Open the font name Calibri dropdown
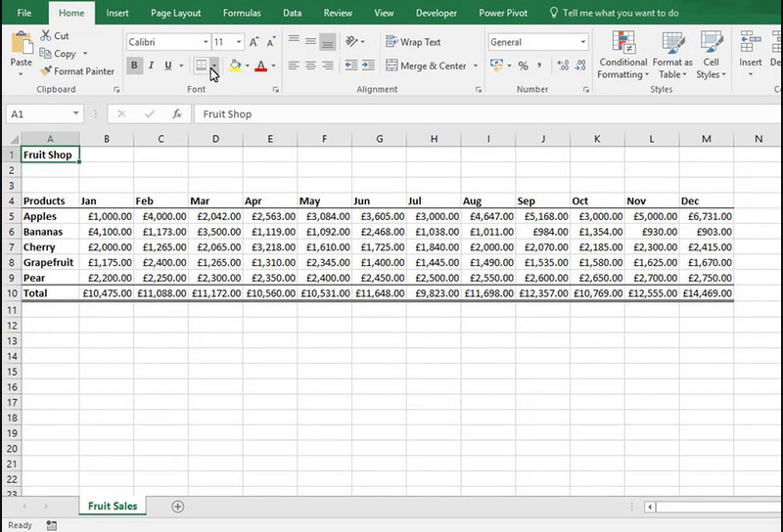This screenshot has height=532, width=783. [x=206, y=42]
